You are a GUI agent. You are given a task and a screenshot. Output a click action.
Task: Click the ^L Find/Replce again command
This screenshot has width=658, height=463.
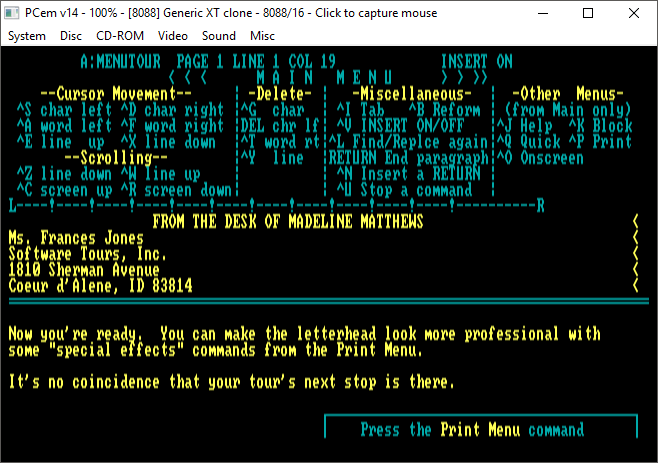408,142
